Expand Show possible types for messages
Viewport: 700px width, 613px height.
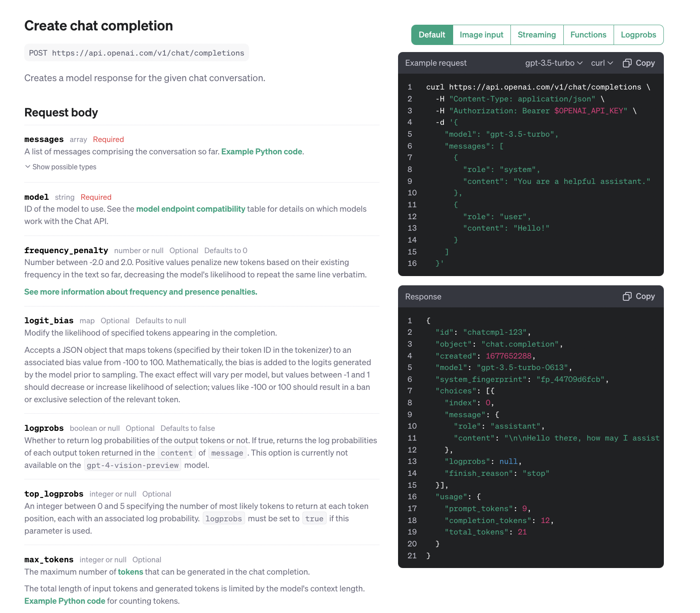click(60, 167)
